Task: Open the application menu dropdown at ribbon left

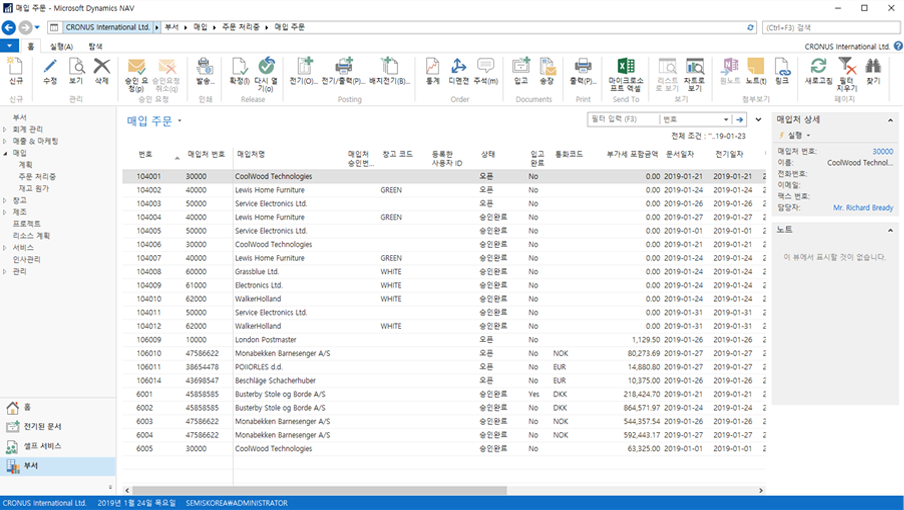Action: [9, 46]
